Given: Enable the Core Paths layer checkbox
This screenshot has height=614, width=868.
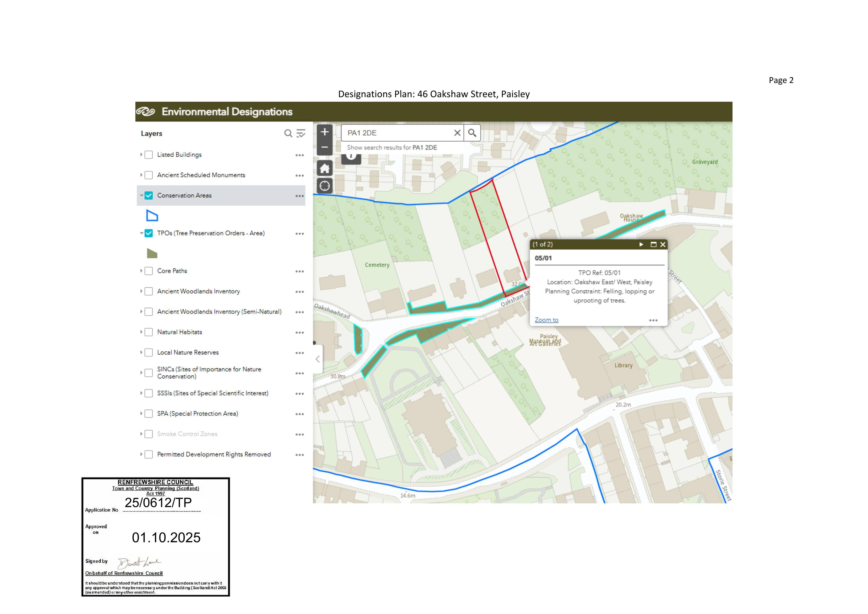Looking at the screenshot, I should click(x=149, y=271).
